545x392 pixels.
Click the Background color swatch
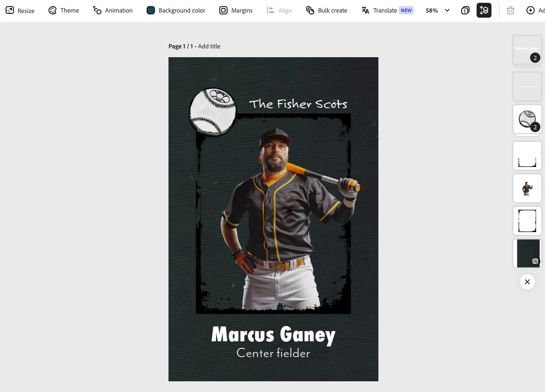pos(150,10)
